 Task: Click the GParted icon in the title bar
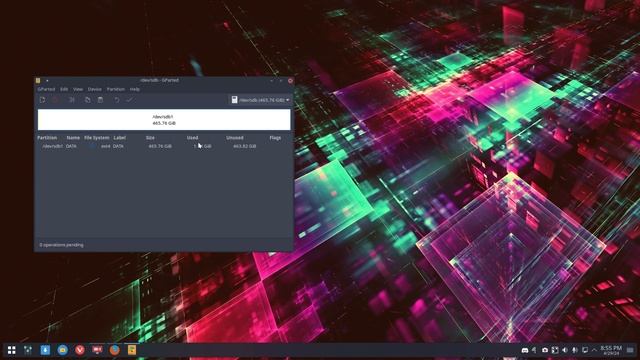pos(38,80)
